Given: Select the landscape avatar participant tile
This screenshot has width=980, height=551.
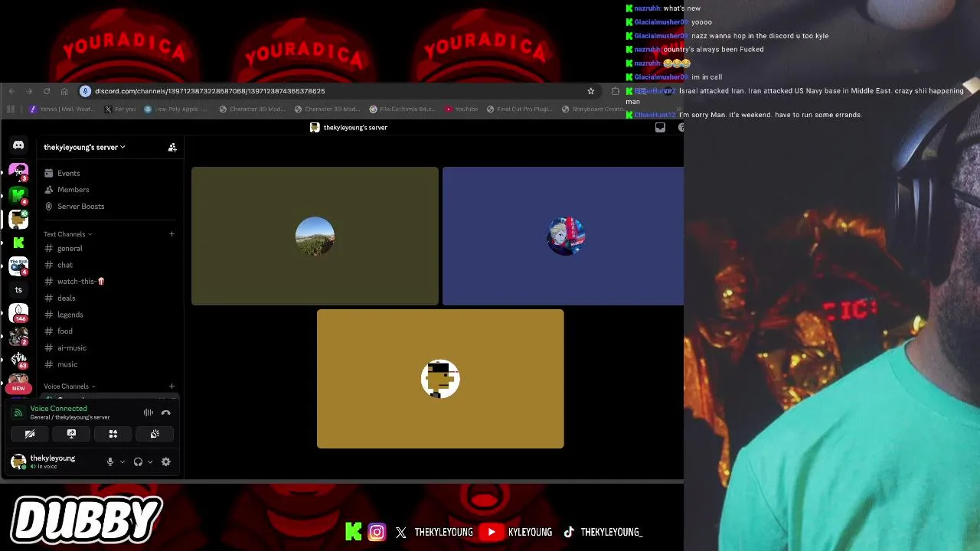Looking at the screenshot, I should pyautogui.click(x=315, y=236).
